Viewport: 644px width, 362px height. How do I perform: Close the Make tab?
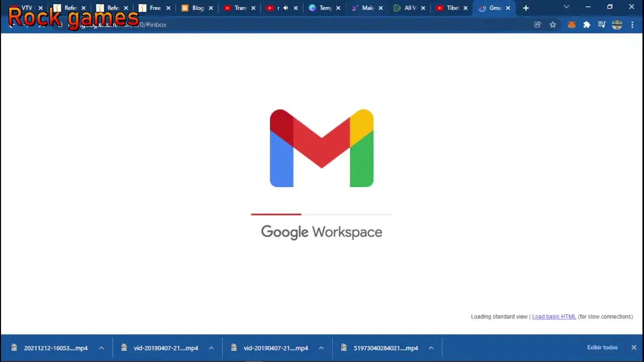[x=380, y=8]
